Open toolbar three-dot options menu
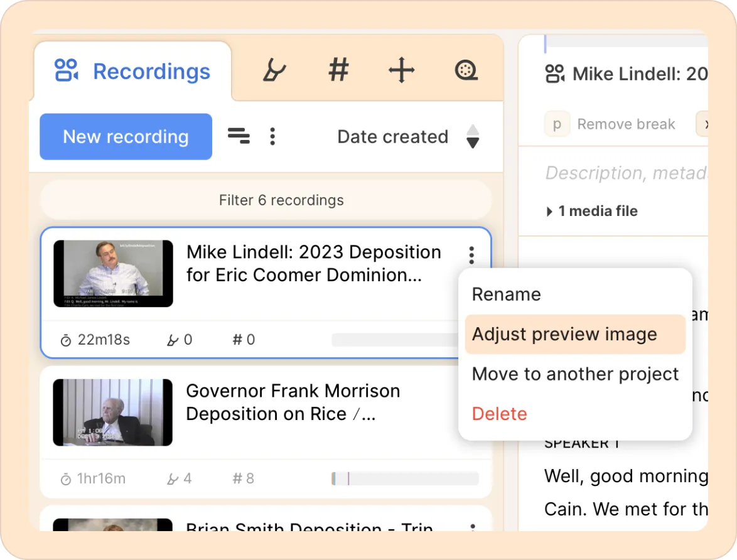This screenshot has width=737, height=560. coord(272,136)
